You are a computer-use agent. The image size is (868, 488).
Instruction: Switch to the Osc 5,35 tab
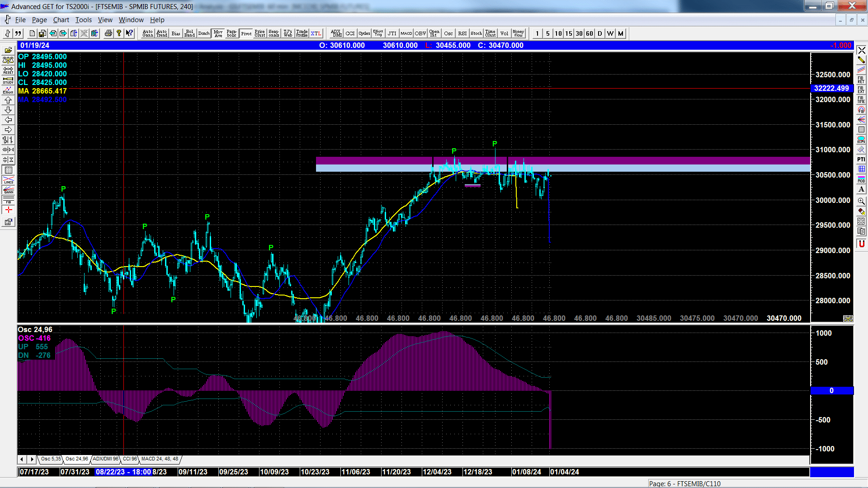tap(51, 459)
